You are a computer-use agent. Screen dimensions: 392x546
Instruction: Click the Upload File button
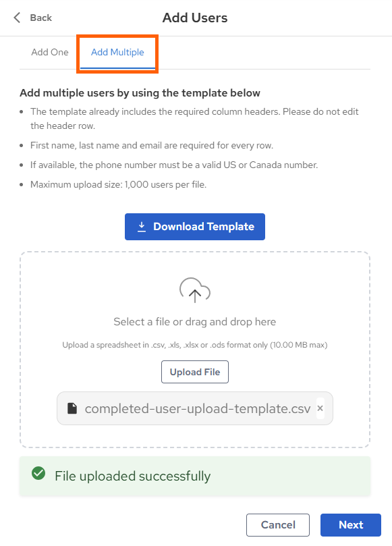click(x=194, y=371)
